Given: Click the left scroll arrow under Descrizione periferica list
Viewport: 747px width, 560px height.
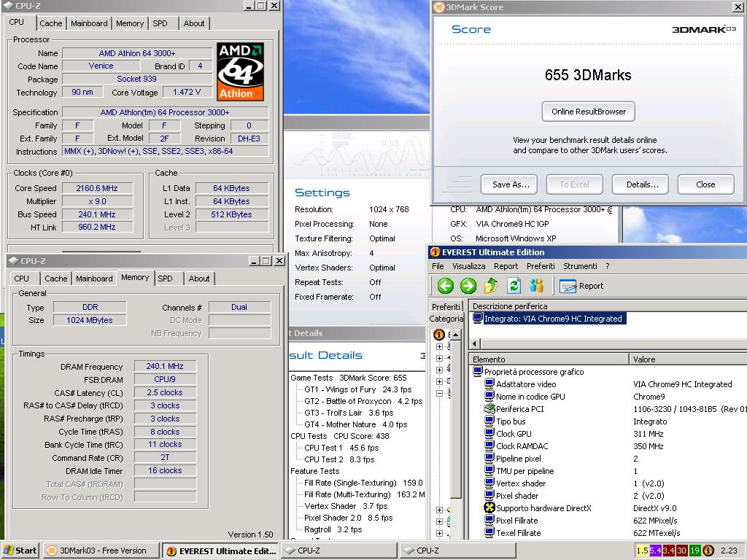Looking at the screenshot, I should tap(475, 344).
